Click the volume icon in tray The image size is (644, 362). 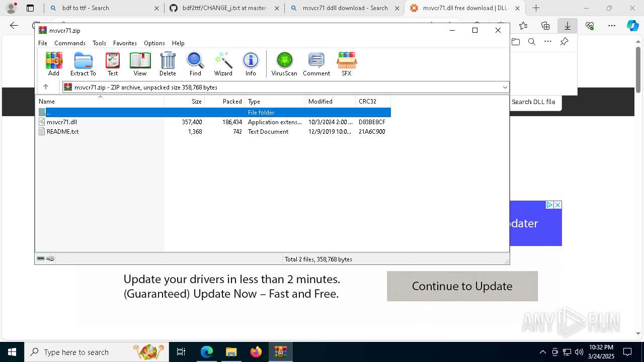579,352
